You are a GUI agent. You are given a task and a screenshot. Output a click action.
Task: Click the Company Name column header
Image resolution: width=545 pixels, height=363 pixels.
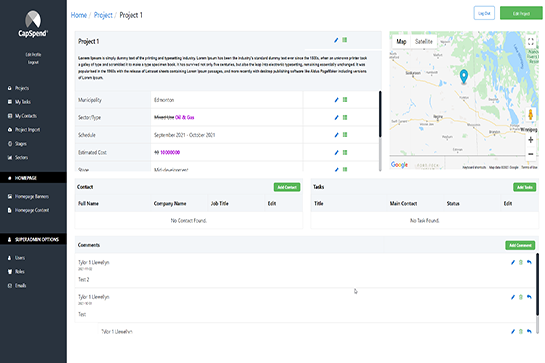[x=170, y=203]
